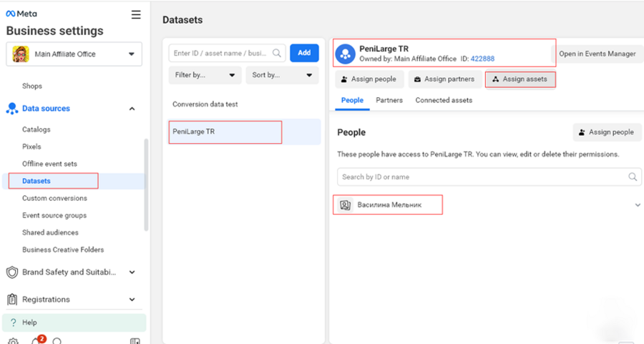Open Pixels under Data sources
Screen dimensions: 644x344
tap(31, 147)
